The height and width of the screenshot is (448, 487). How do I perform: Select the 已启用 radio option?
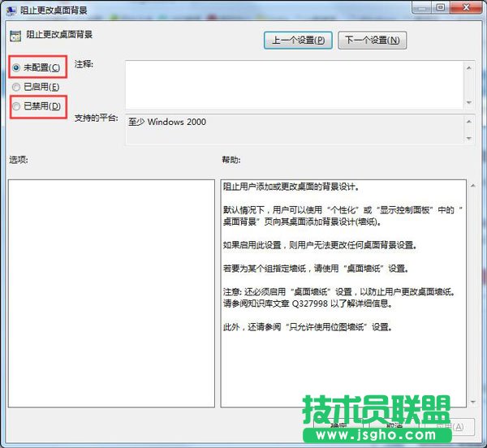(16, 86)
